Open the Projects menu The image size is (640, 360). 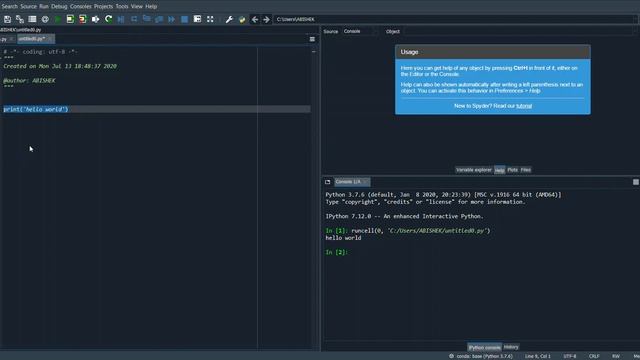[103, 7]
